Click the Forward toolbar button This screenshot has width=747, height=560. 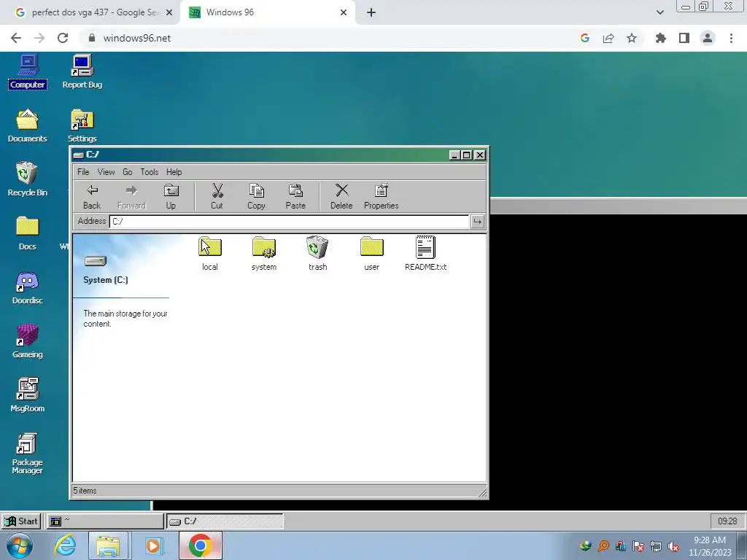point(131,197)
